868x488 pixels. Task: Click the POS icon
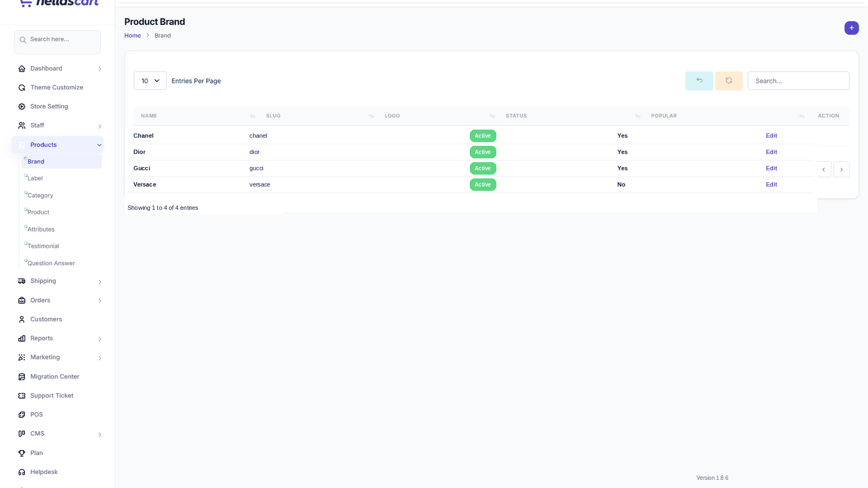[22, 415]
